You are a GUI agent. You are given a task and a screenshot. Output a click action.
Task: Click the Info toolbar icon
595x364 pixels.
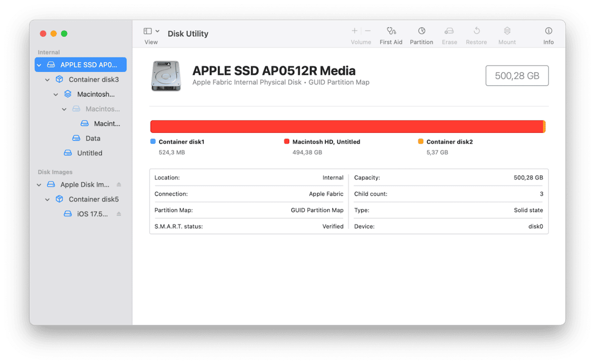click(x=548, y=31)
